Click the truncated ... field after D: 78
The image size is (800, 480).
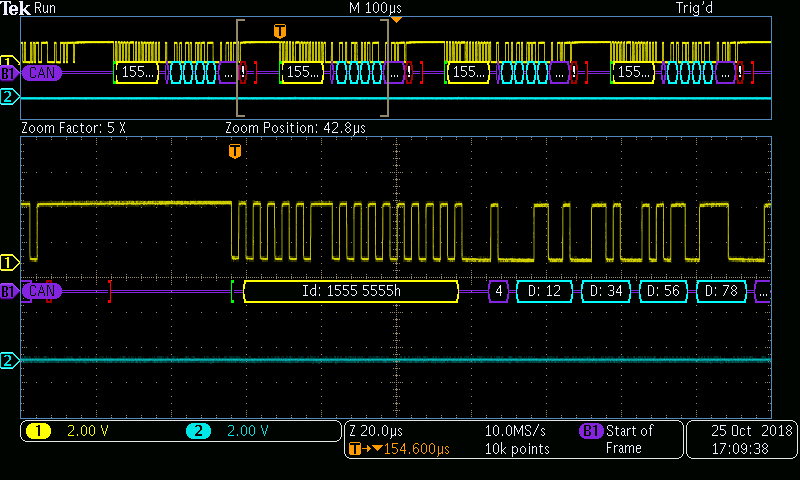point(762,291)
